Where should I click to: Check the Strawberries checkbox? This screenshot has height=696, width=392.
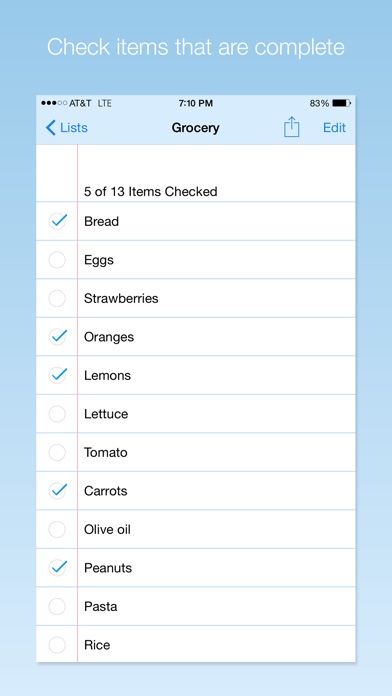57,298
